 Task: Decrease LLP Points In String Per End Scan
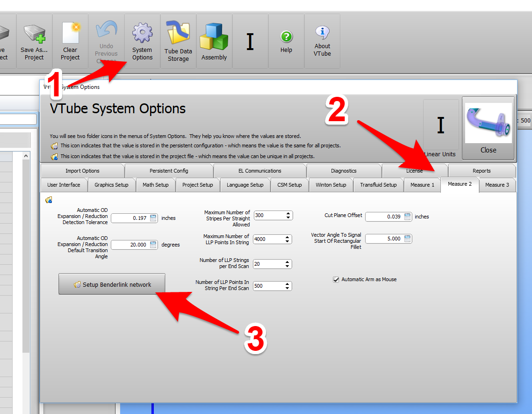[x=288, y=288]
